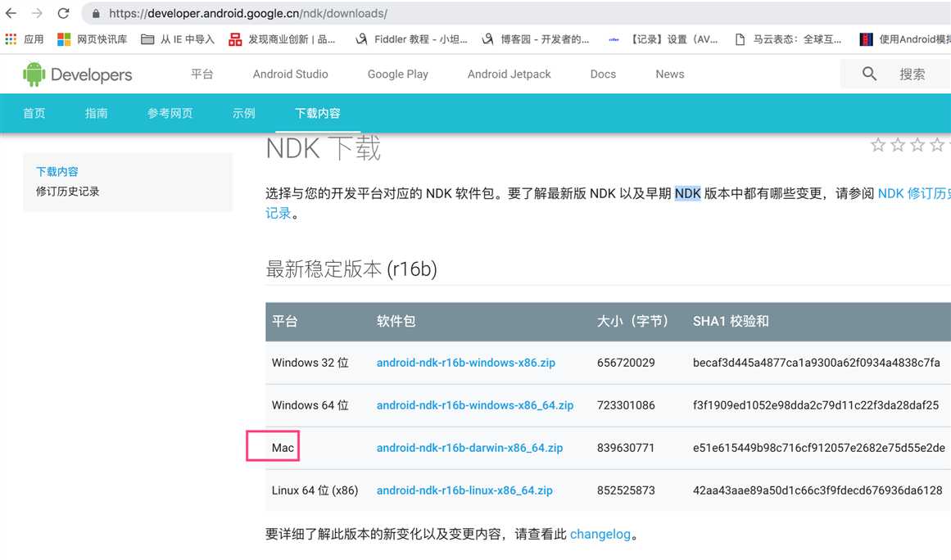This screenshot has width=951, height=560.
Task: Open the 马云表态 bookmark
Action: click(x=788, y=38)
